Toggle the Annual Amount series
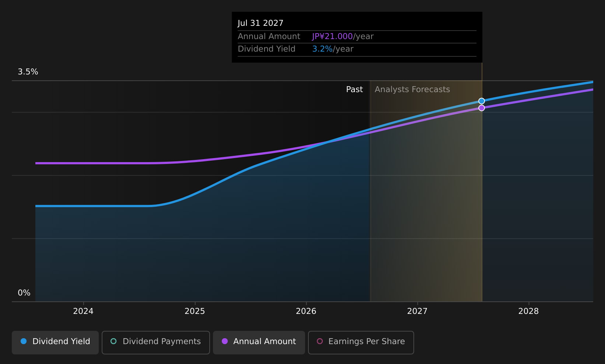The width and height of the screenshot is (605, 364). click(259, 342)
